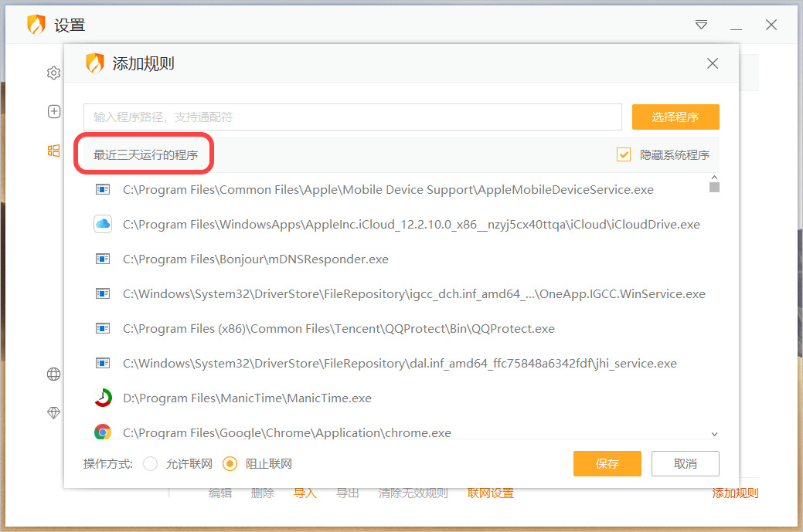
Task: Click 添加规则 link in settings window
Action: pyautogui.click(x=736, y=493)
